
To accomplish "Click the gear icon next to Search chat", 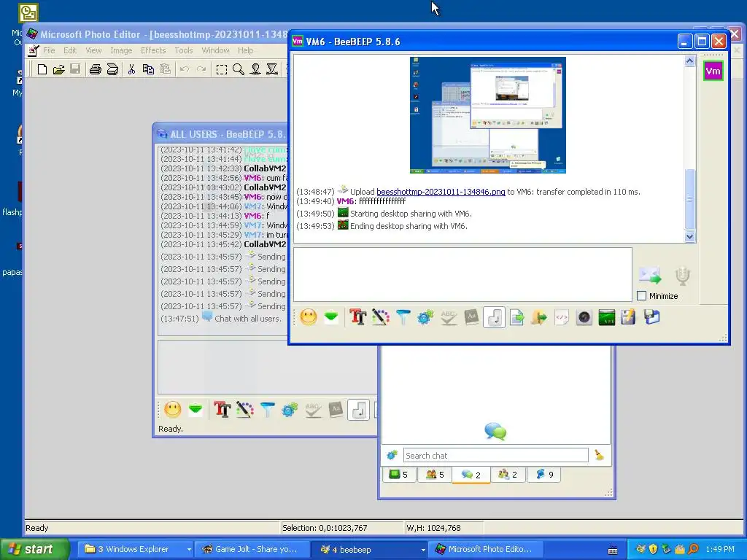I will coord(392,455).
